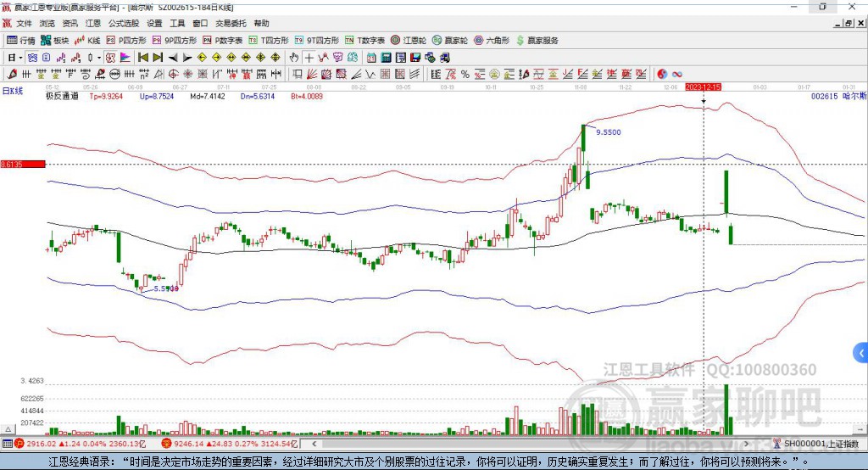
Task: Select the red pencil drawing tool
Action: click(x=12, y=75)
